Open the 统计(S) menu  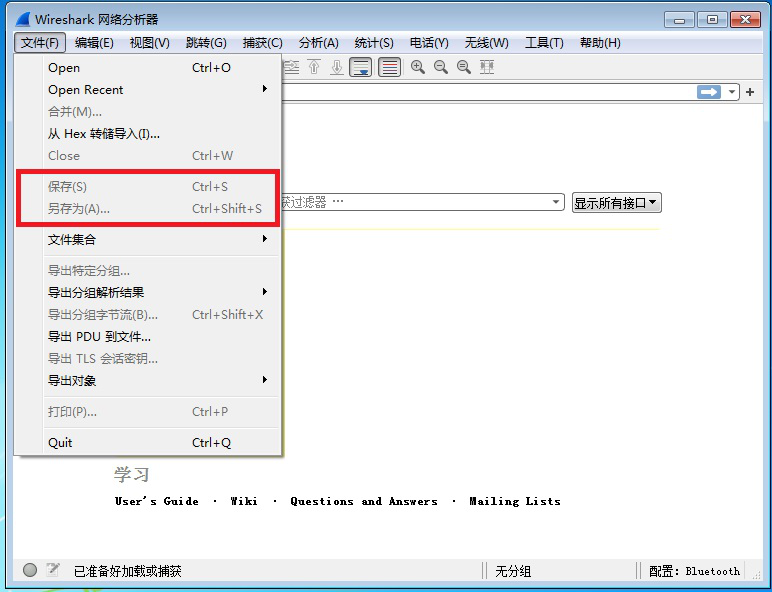[374, 43]
